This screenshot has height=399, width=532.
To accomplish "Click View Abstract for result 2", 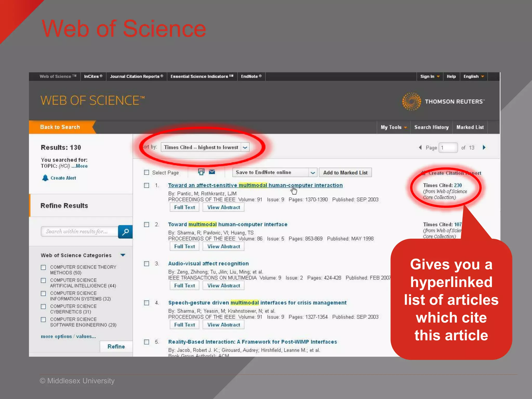I will 223,247.
